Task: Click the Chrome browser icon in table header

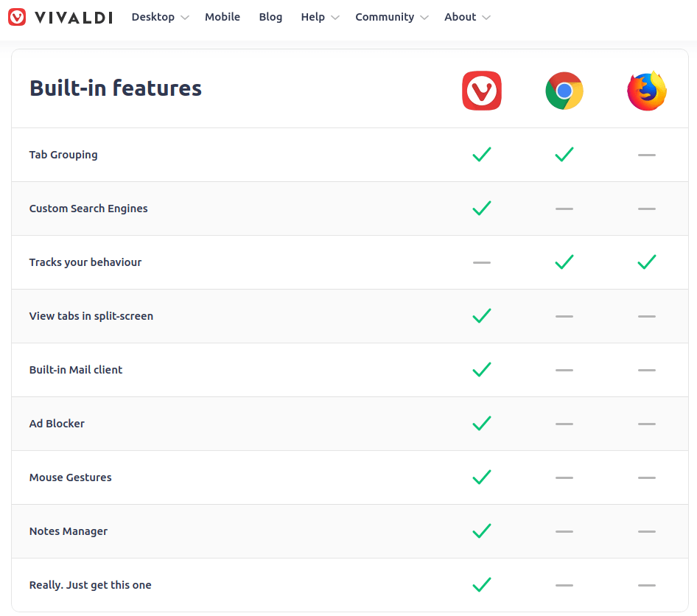Action: pos(564,91)
